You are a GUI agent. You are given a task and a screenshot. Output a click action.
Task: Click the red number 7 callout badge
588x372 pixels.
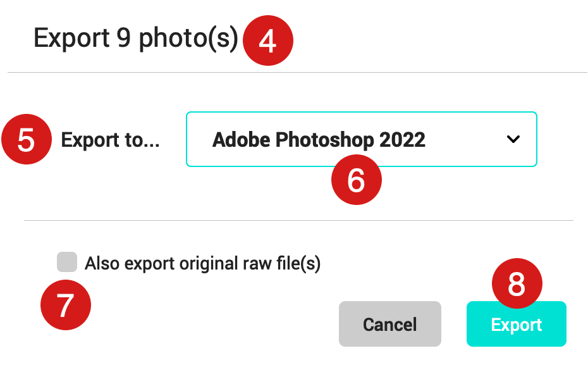[x=66, y=305]
